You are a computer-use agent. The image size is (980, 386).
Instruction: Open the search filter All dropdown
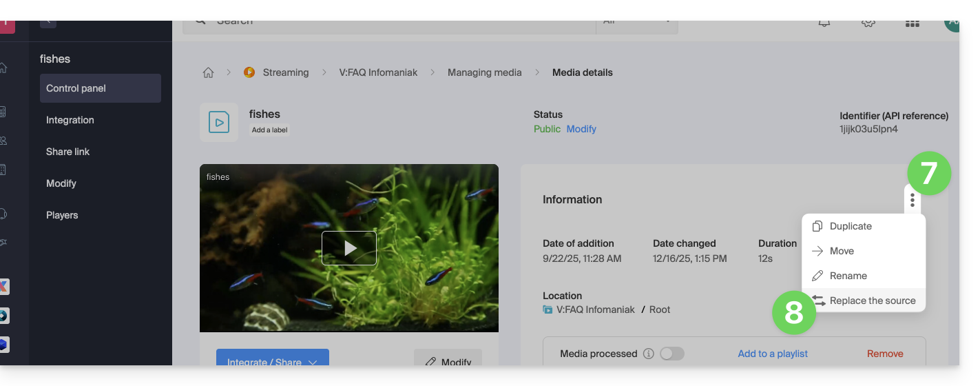636,23
